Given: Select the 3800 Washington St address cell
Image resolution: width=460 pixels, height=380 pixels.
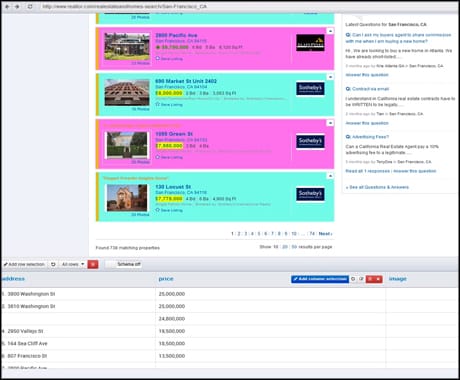Looking at the screenshot, I should (x=78, y=294).
